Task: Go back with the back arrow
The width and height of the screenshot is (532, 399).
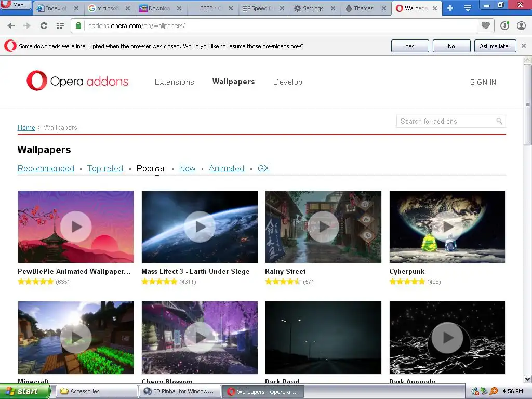Action: point(11,26)
